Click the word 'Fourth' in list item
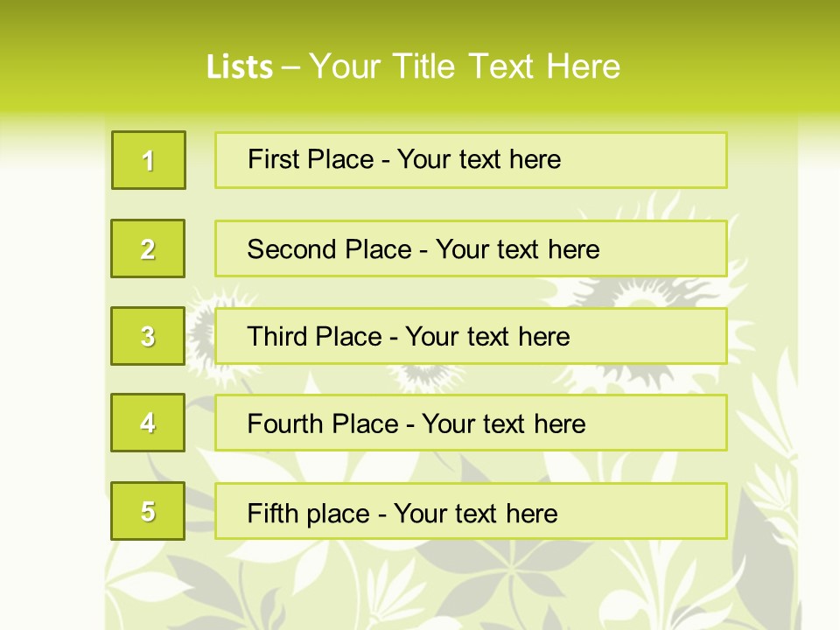Image resolution: width=840 pixels, height=630 pixels. (284, 424)
